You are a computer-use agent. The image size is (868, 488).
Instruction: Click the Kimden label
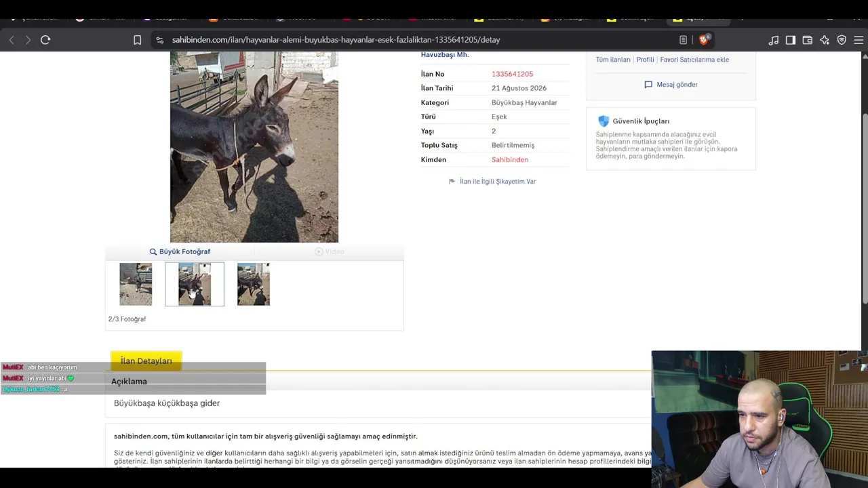coord(433,160)
